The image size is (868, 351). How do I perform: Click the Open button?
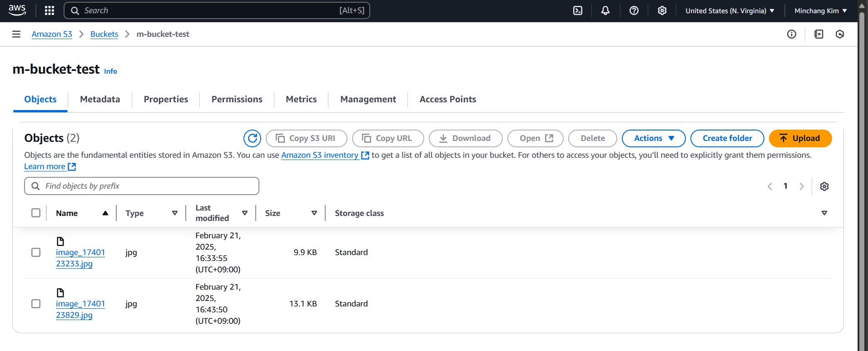pos(536,138)
